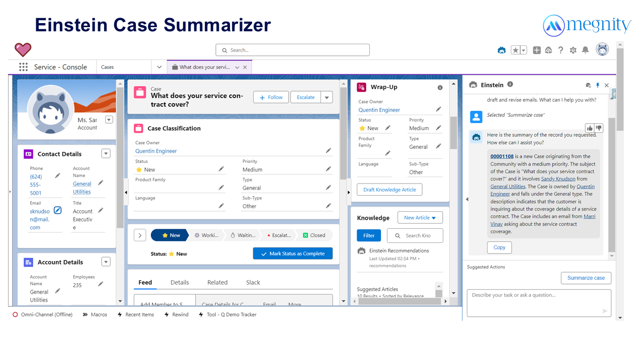The image size is (644, 362).
Task: Switch to the Slack tab
Action: [253, 283]
